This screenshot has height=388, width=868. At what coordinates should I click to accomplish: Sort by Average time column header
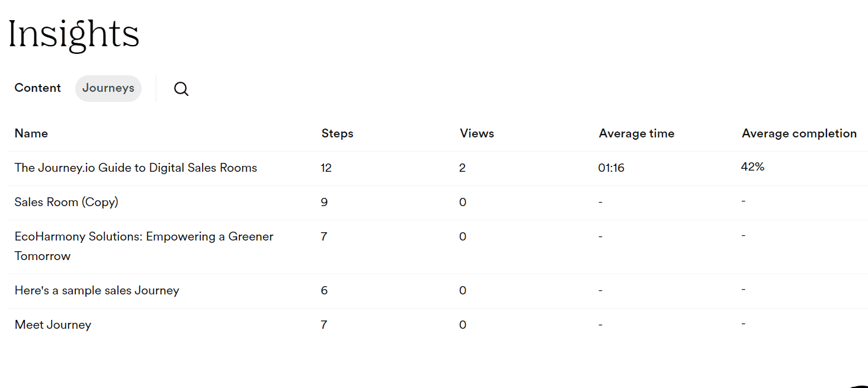click(x=636, y=133)
